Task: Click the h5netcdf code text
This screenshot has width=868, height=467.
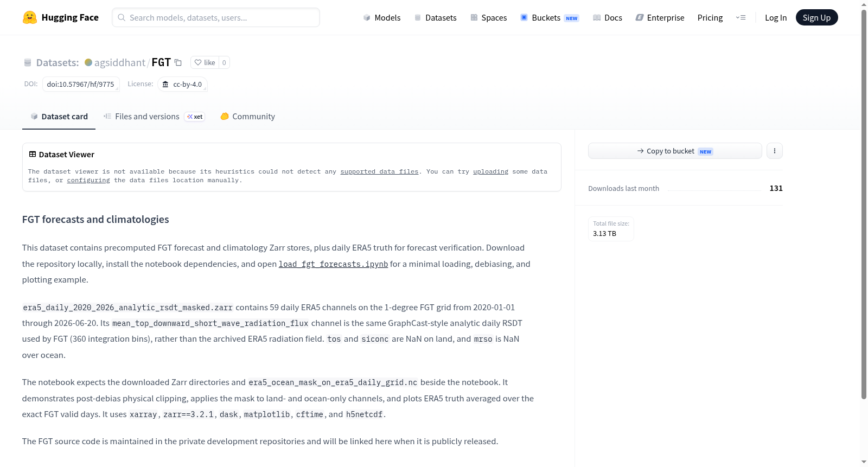Action: 365,414
